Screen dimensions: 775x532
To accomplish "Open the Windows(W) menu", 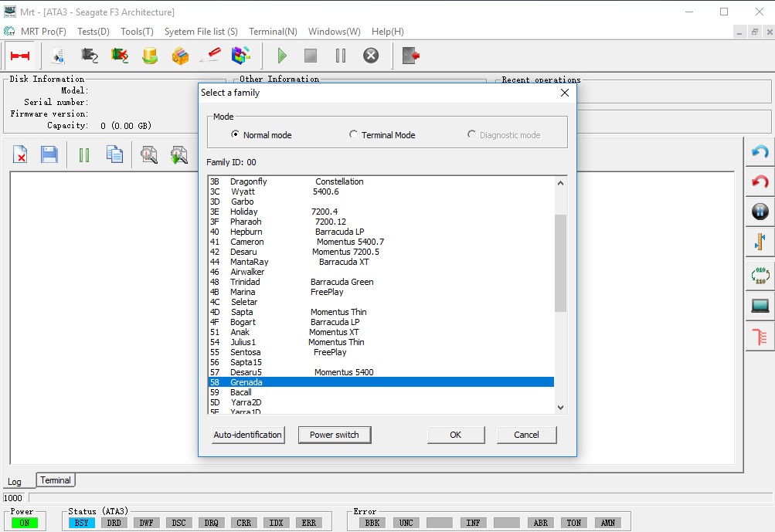I will tap(334, 32).
